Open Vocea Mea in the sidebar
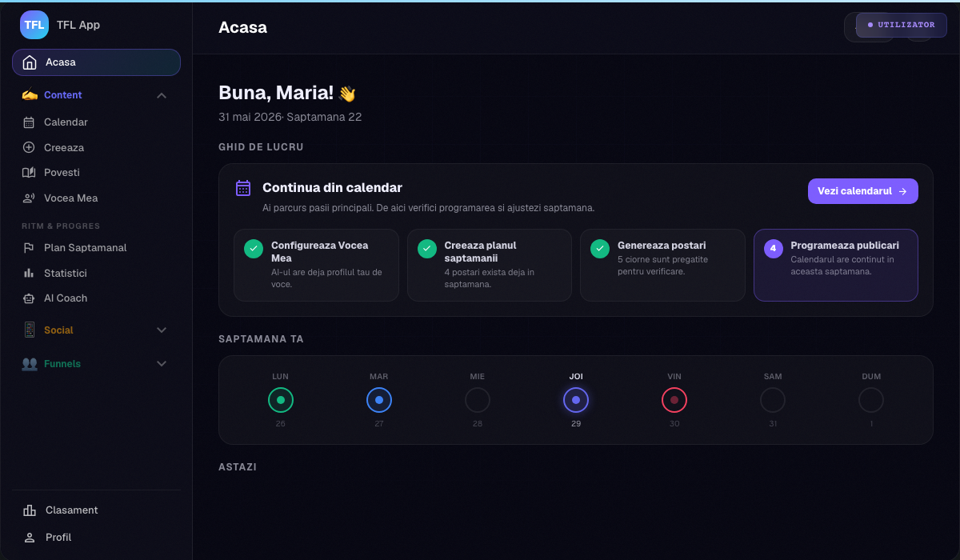Viewport: 960px width, 560px height. 96,198
